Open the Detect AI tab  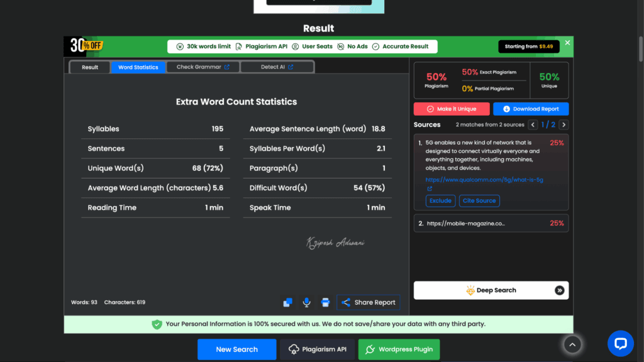277,66
